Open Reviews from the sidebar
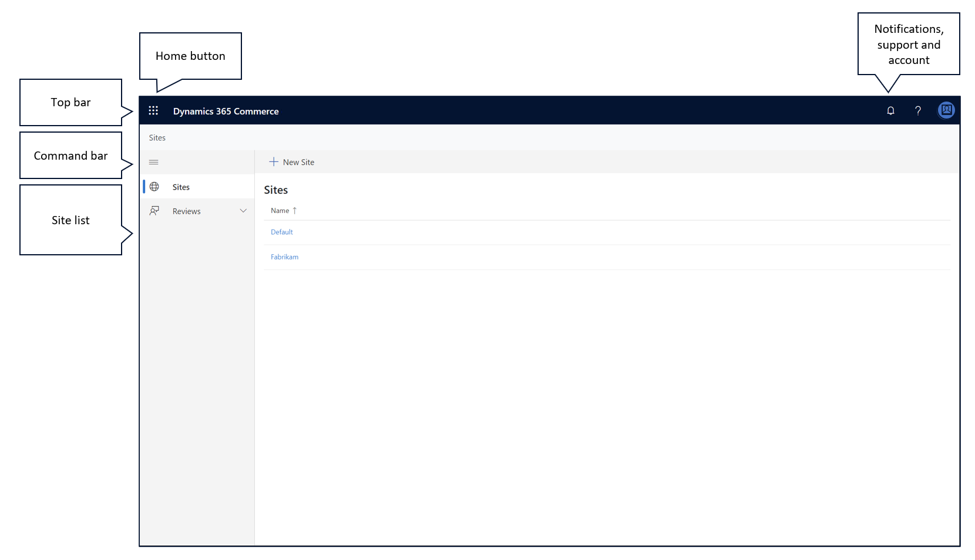The height and width of the screenshot is (560, 975). click(186, 211)
